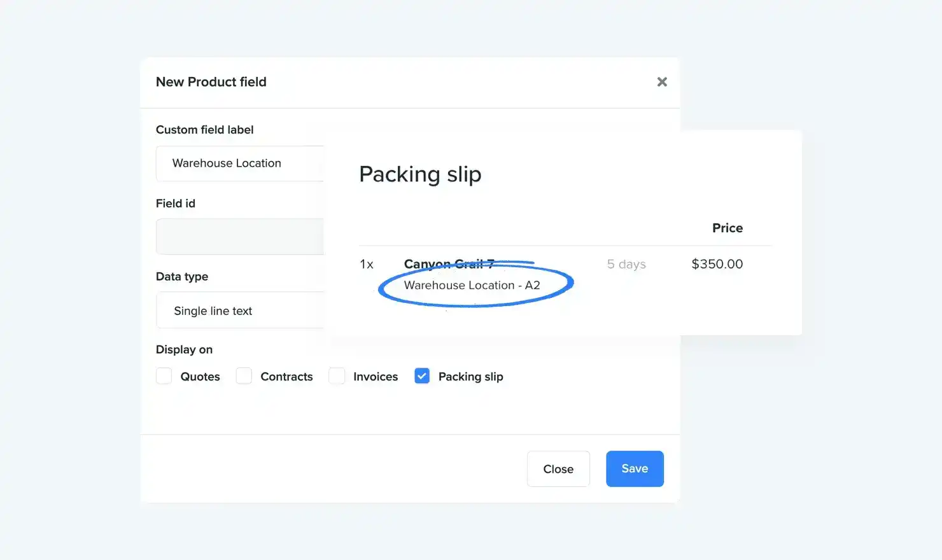Select the $350.00 price value
The width and height of the screenshot is (942, 560).
click(x=717, y=263)
